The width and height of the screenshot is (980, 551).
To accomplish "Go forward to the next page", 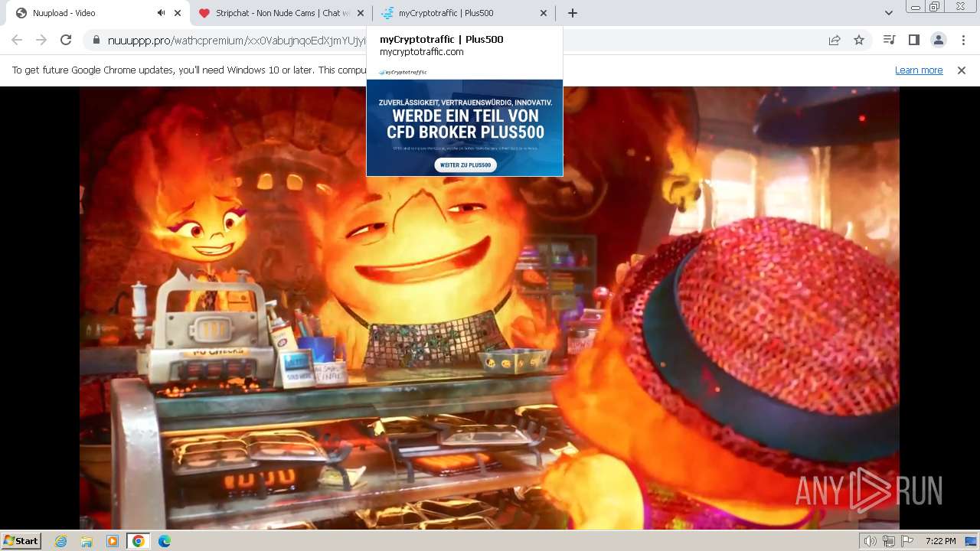I will [x=41, y=40].
